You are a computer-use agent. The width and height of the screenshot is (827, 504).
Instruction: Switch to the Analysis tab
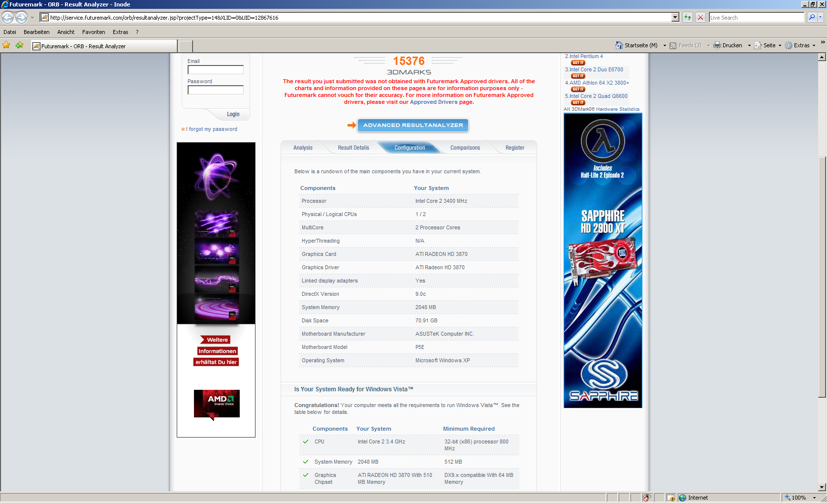pyautogui.click(x=303, y=148)
